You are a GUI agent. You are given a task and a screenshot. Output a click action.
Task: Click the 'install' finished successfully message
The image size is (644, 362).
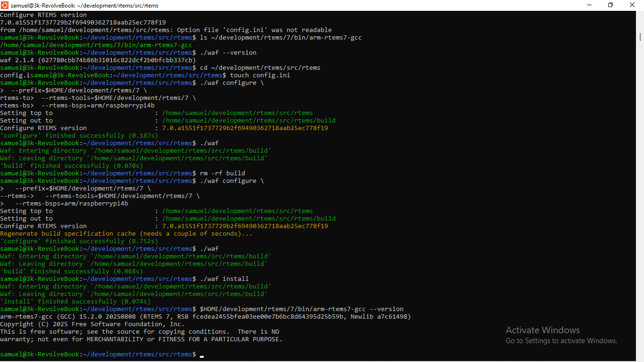(x=75, y=302)
